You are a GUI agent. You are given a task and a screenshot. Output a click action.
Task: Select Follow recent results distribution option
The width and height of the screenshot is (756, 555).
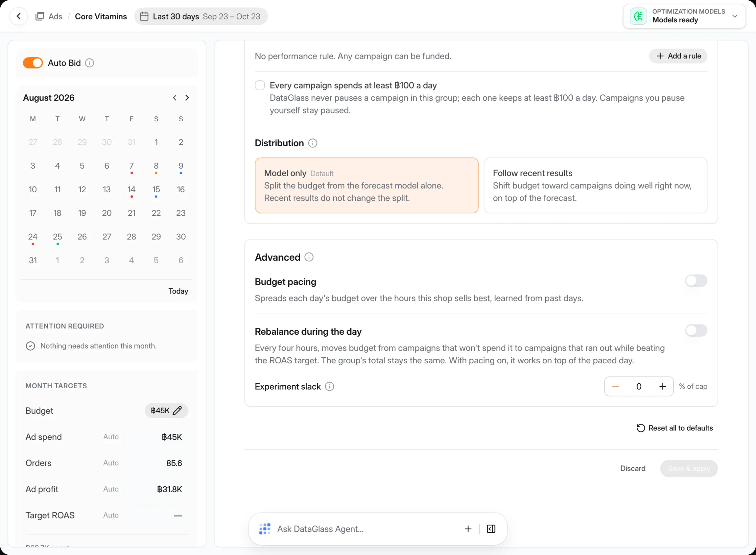[x=595, y=185]
